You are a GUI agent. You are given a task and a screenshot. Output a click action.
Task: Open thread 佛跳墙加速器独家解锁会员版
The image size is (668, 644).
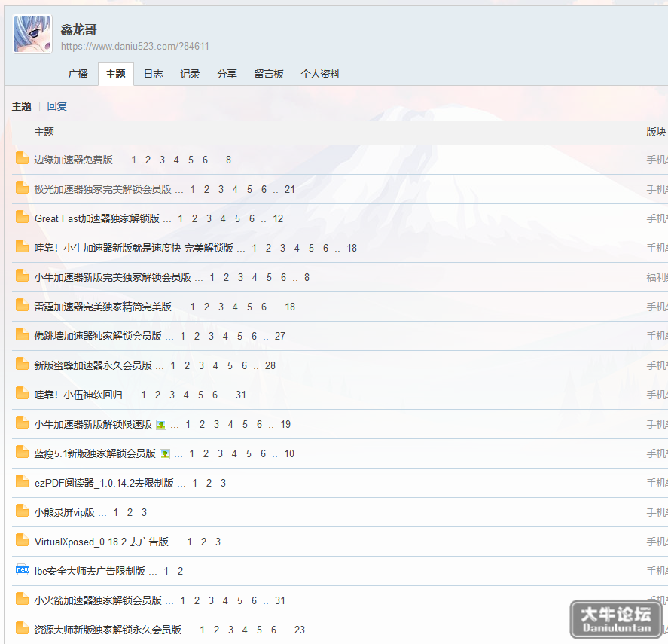tap(98, 336)
